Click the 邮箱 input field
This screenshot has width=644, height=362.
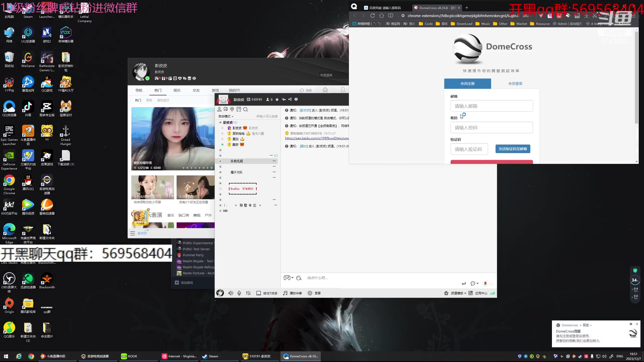pyautogui.click(x=492, y=106)
